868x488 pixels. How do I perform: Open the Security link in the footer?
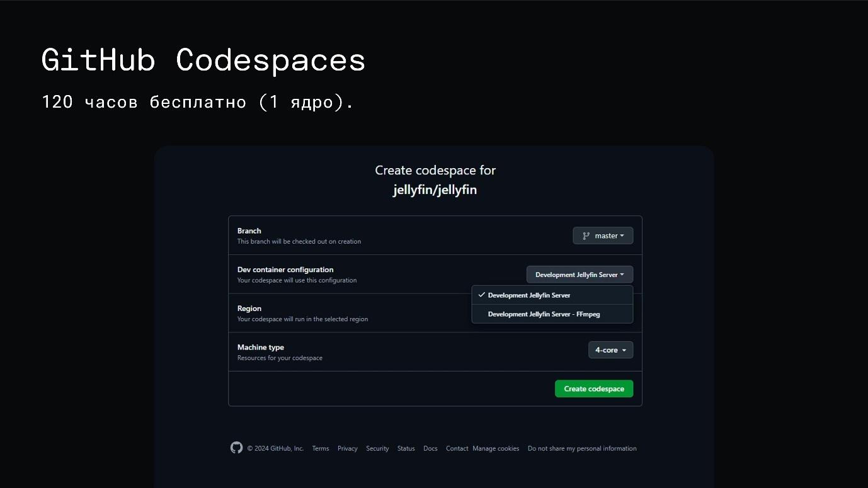(x=377, y=448)
